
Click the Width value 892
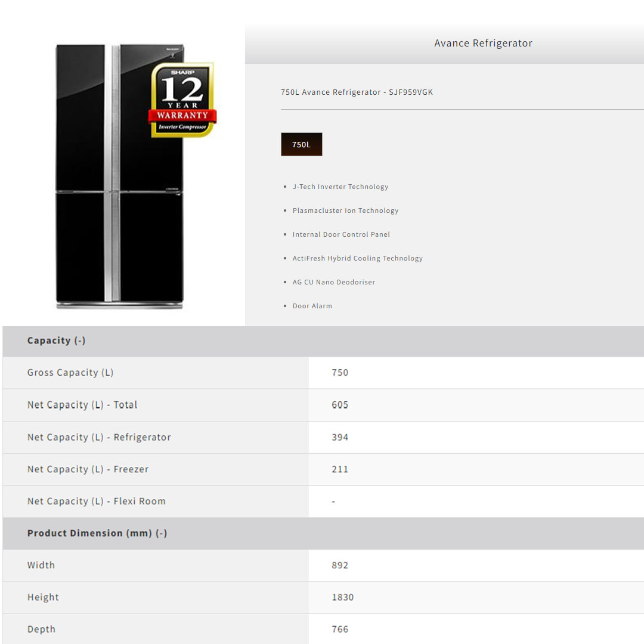pos(340,565)
